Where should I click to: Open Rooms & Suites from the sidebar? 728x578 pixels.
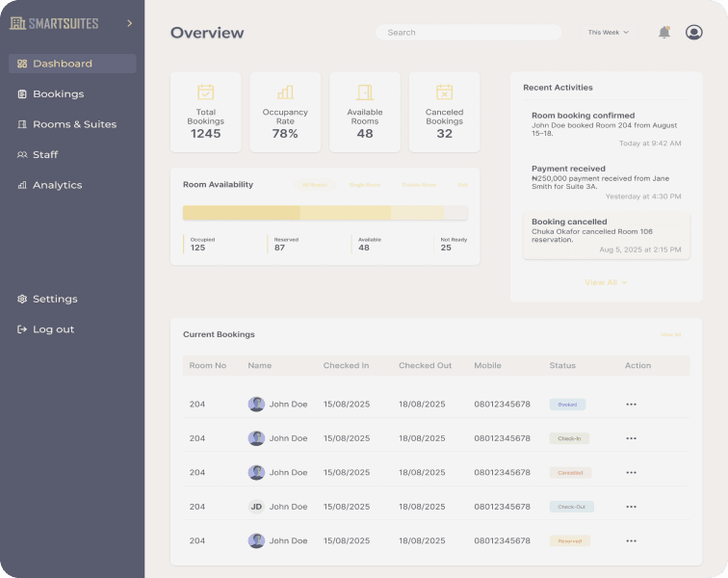[74, 124]
